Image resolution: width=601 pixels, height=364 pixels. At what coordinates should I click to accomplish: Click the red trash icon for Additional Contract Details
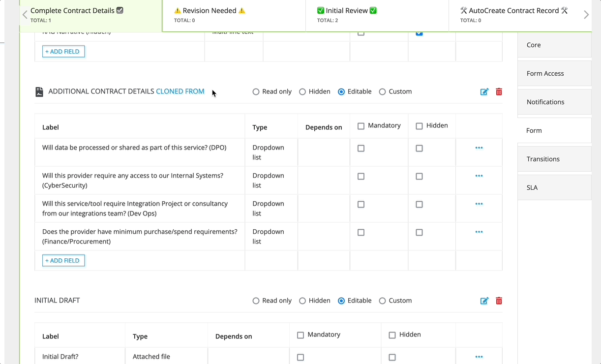499,91
